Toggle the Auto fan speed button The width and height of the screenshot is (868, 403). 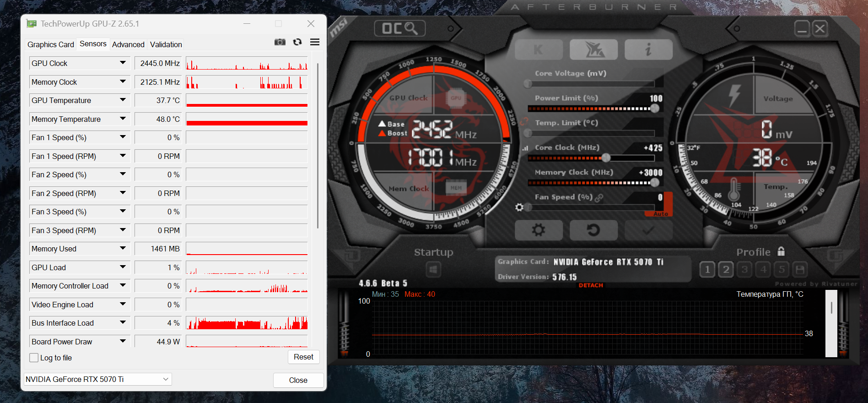pos(660,214)
